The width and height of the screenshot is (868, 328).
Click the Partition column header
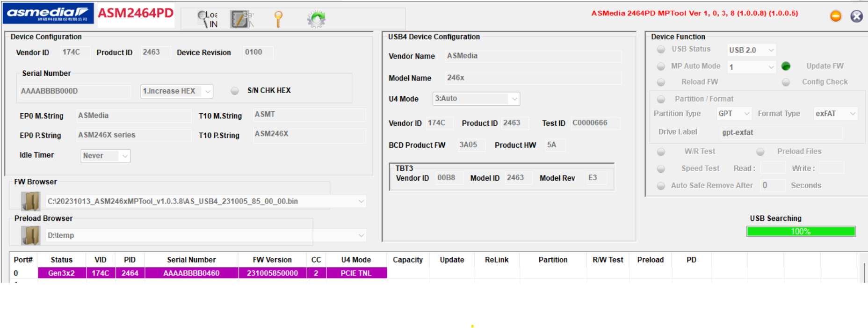click(553, 260)
